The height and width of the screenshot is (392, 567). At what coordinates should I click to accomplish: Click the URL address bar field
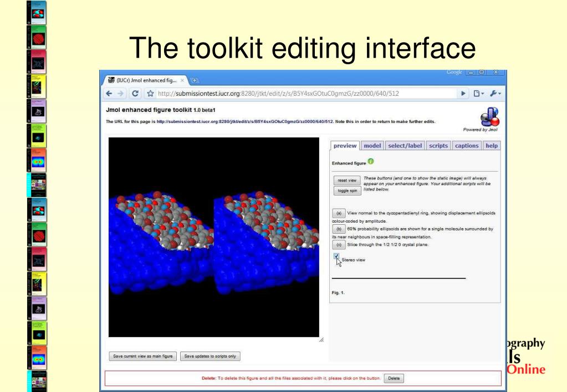click(x=308, y=94)
